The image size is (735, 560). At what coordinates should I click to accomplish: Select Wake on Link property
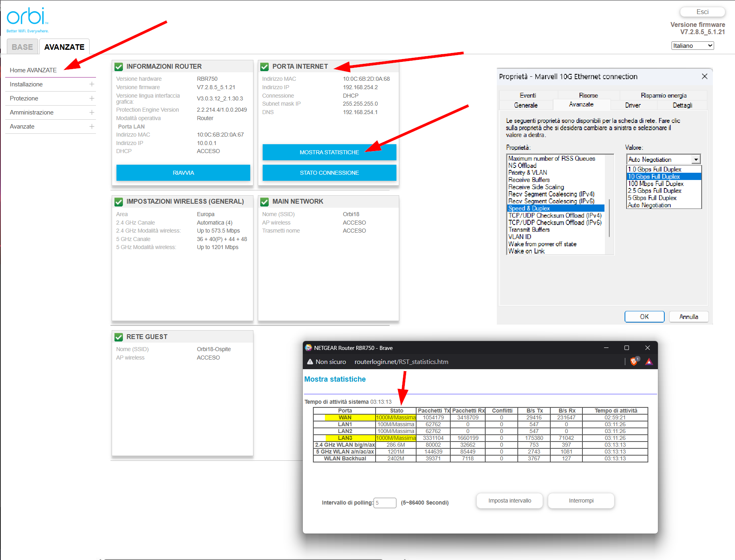(556, 251)
